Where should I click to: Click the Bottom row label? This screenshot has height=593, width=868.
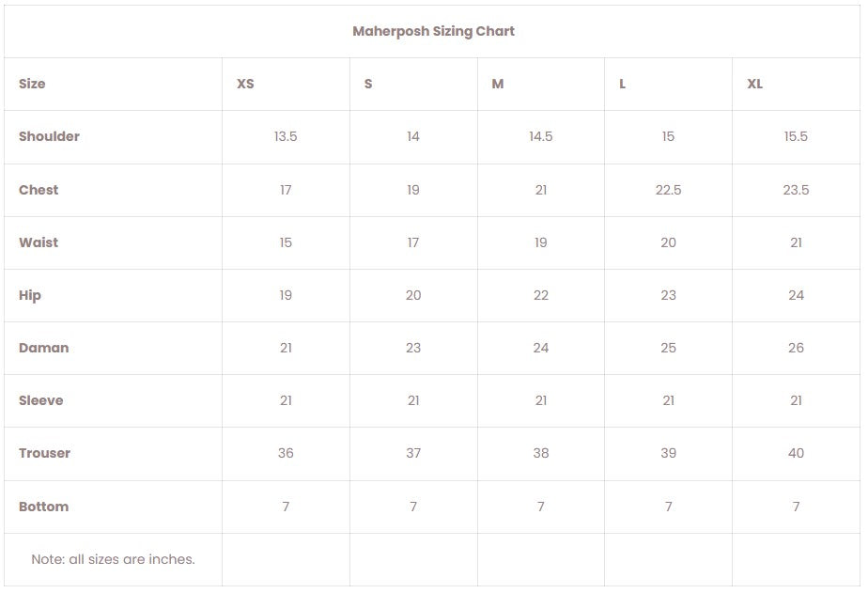44,507
